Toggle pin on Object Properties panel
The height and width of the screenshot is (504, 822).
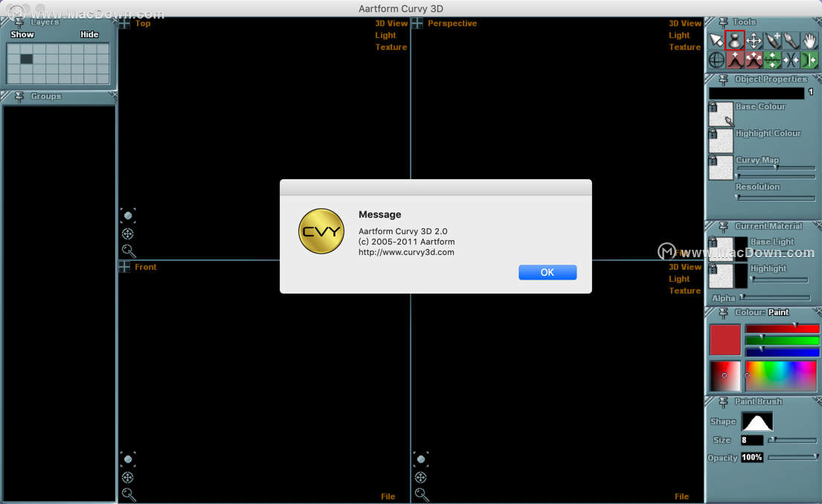(724, 80)
